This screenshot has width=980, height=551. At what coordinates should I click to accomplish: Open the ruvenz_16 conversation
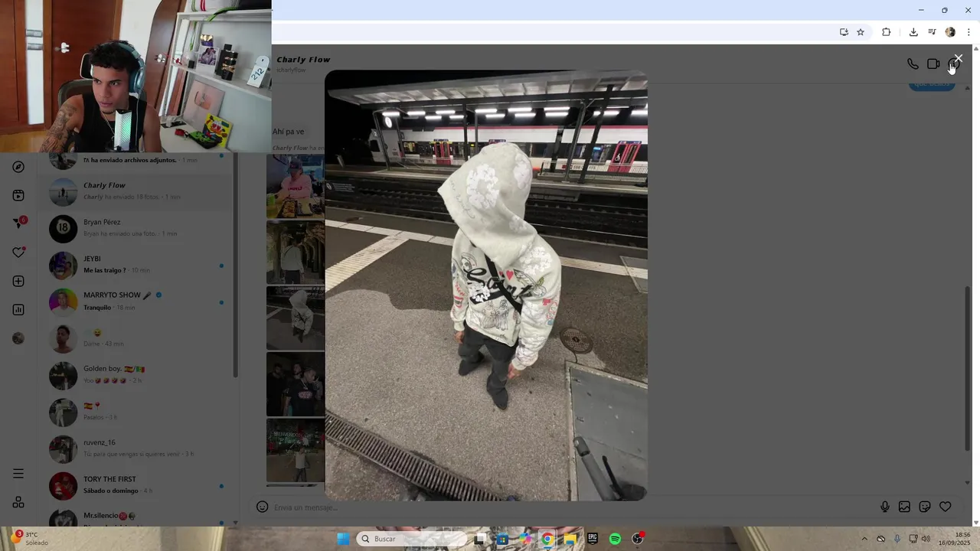pyautogui.click(x=136, y=448)
